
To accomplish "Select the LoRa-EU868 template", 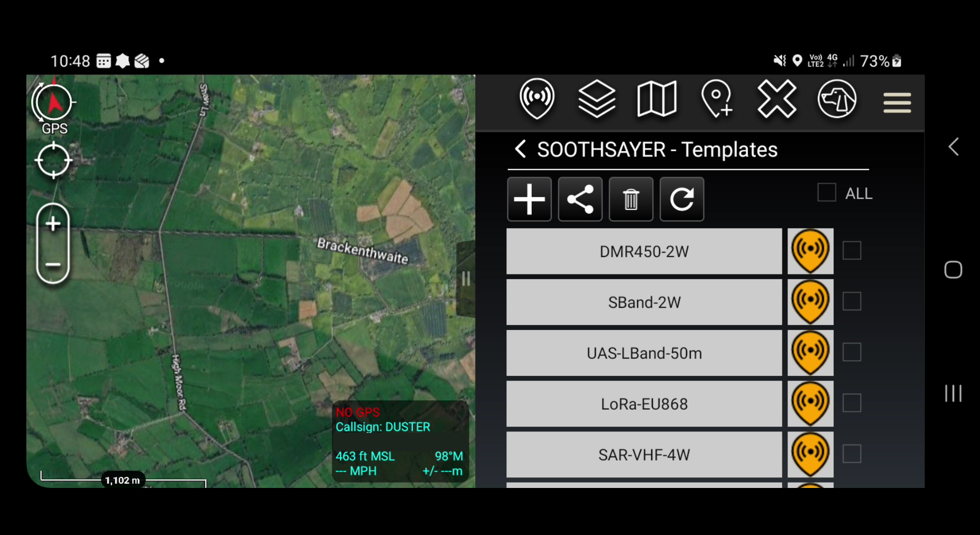I will pyautogui.click(x=644, y=403).
